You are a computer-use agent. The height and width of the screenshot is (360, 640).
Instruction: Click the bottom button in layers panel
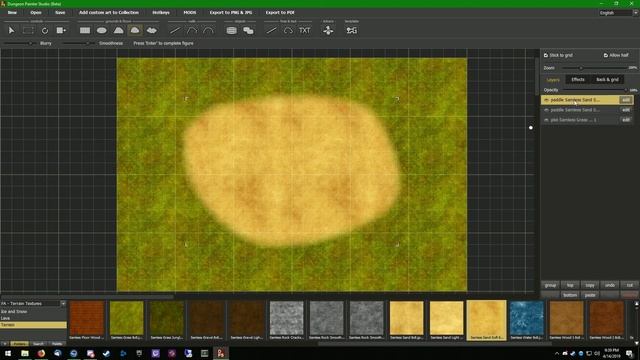pyautogui.click(x=570, y=295)
